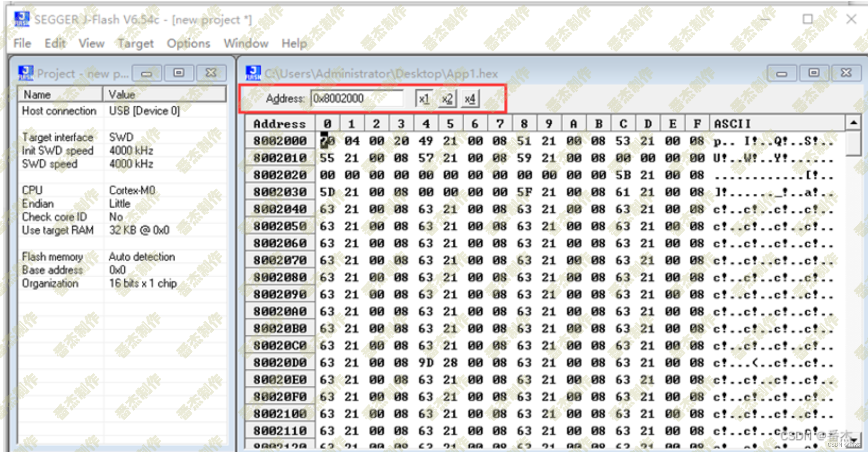Click address row 80020D0
This screenshot has height=452, width=868.
[x=280, y=363]
